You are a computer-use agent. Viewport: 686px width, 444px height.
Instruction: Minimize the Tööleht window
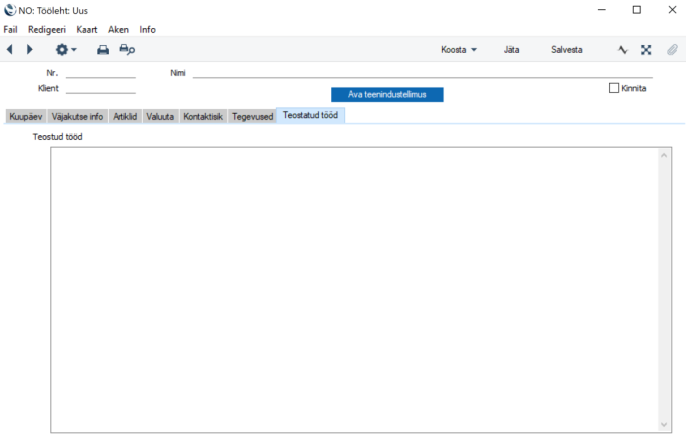pyautogui.click(x=602, y=10)
